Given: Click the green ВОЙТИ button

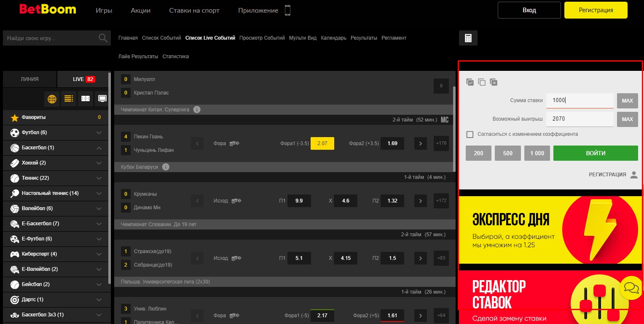Looking at the screenshot, I should 596,153.
